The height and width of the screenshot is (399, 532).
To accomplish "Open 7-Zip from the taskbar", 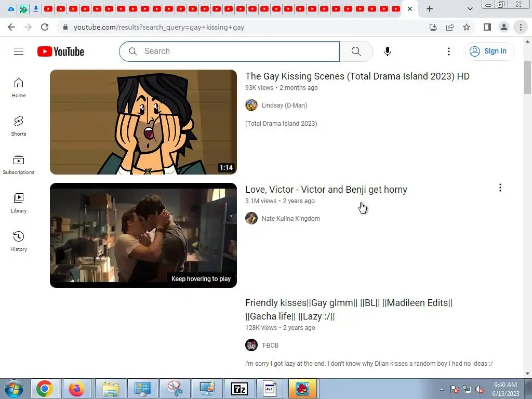I will 239,389.
